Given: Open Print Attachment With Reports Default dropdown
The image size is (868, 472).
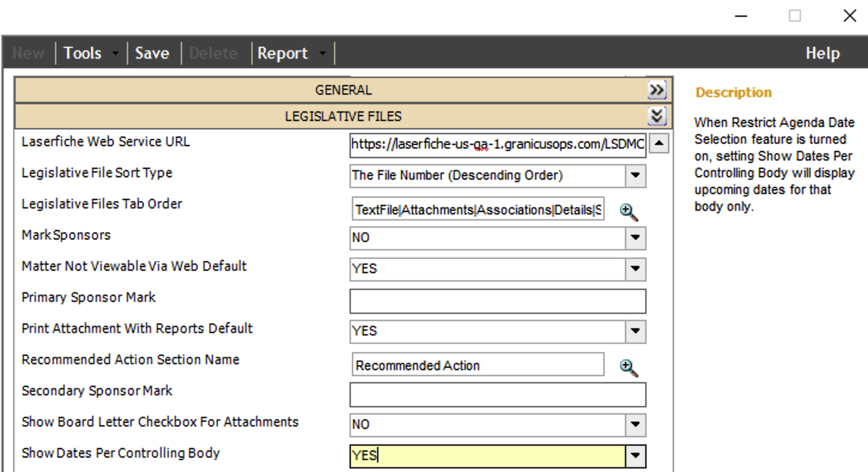Looking at the screenshot, I should click(x=635, y=332).
